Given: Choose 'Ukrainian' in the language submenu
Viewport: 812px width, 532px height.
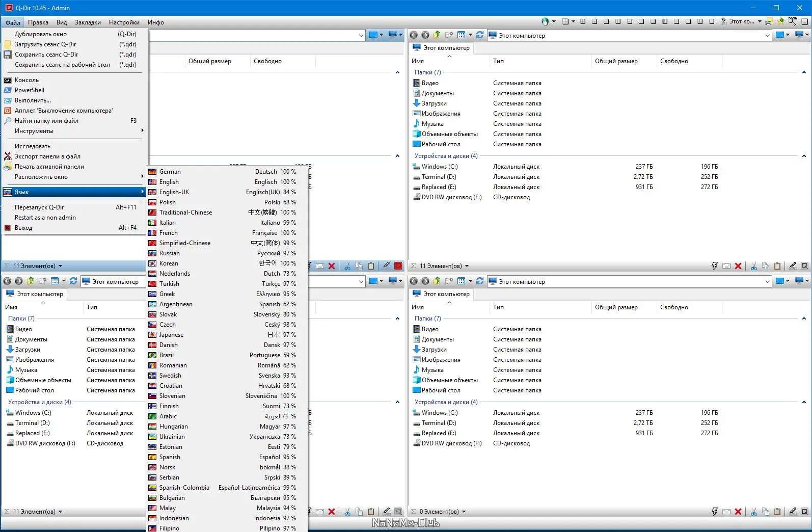Looking at the screenshot, I should (227, 437).
